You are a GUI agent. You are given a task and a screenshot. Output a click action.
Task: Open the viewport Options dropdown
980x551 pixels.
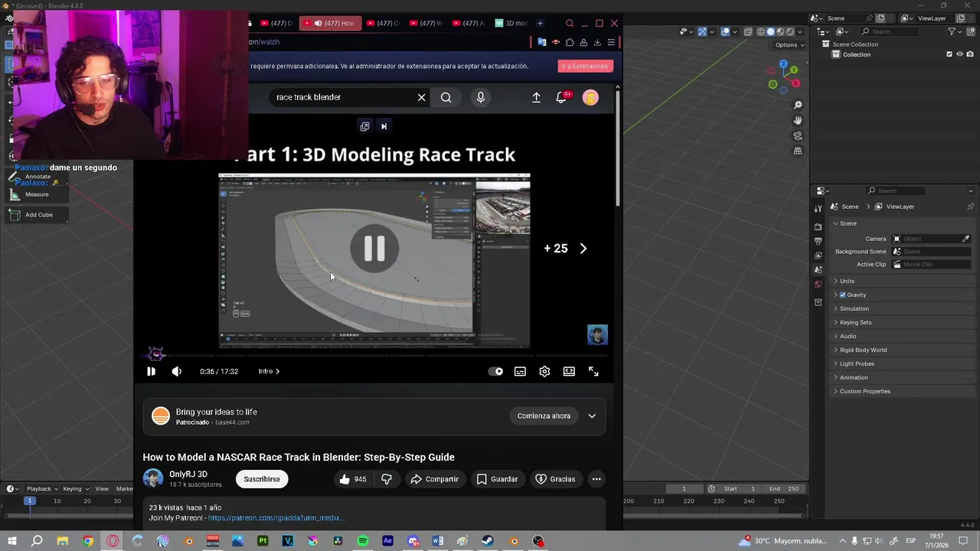(x=789, y=45)
